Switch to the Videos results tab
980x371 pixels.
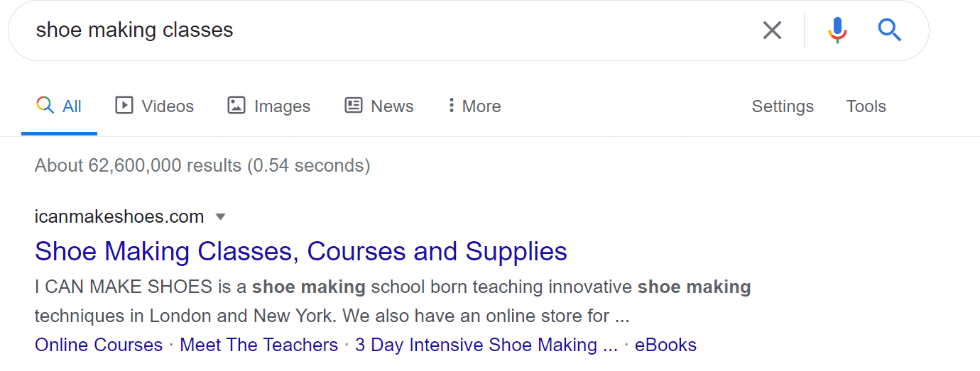[154, 106]
